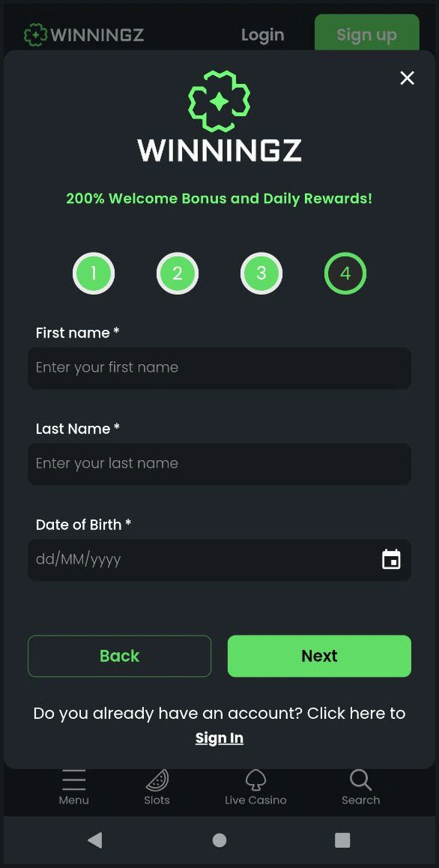Open the Sign In link
The height and width of the screenshot is (868, 439).
coord(219,738)
